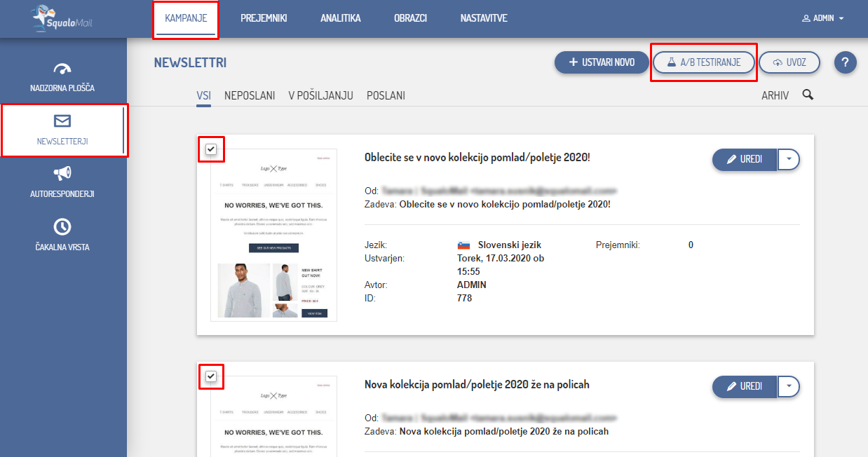This screenshot has height=457, width=868.
Task: Open Čakalna vrsta clock icon
Action: pyautogui.click(x=62, y=226)
